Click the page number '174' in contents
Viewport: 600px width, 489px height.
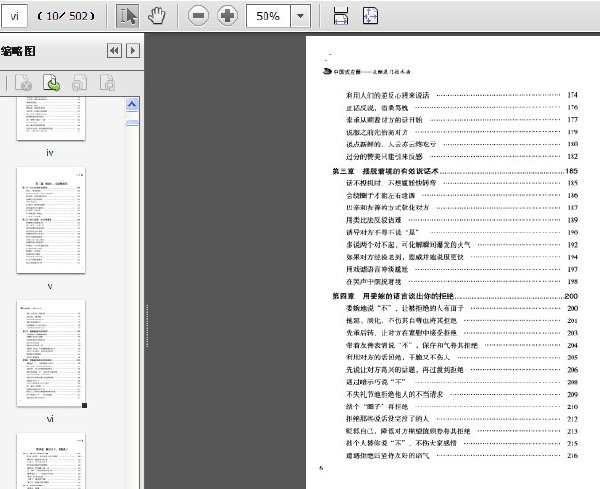click(x=572, y=95)
